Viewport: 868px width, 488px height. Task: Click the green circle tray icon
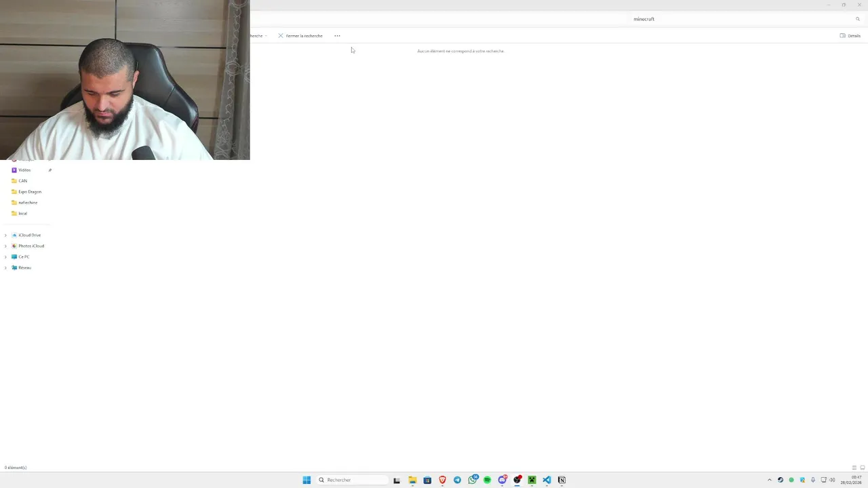[791, 480]
